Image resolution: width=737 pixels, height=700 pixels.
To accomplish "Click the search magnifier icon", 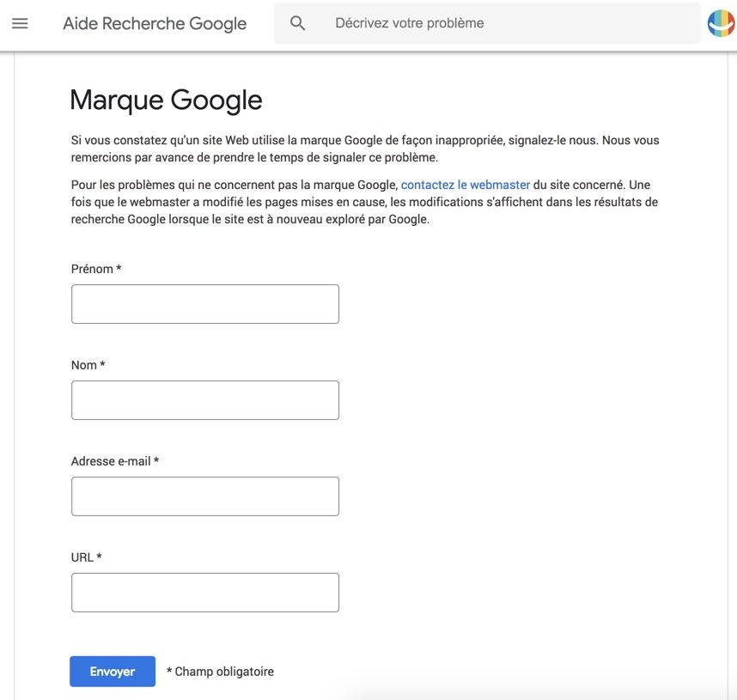I will pos(297,23).
